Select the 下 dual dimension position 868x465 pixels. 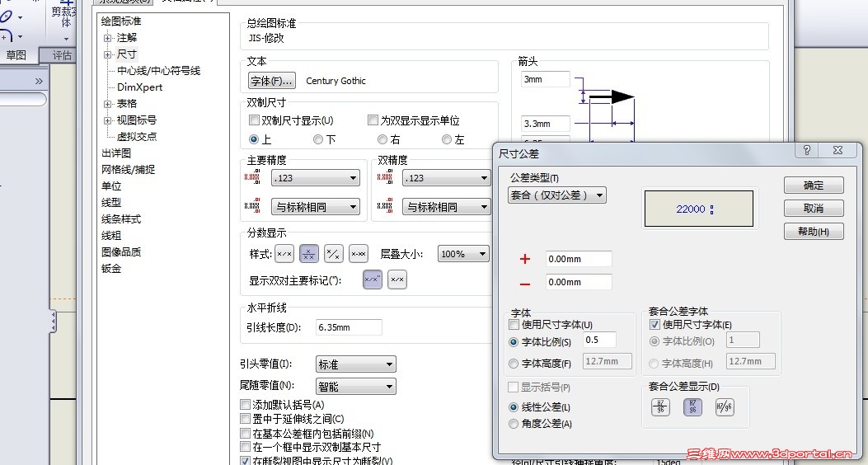pos(318,139)
